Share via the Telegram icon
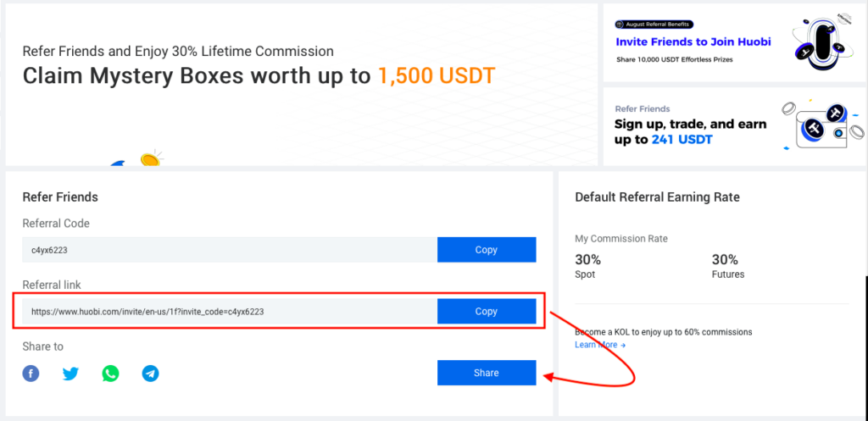868x421 pixels. click(151, 374)
